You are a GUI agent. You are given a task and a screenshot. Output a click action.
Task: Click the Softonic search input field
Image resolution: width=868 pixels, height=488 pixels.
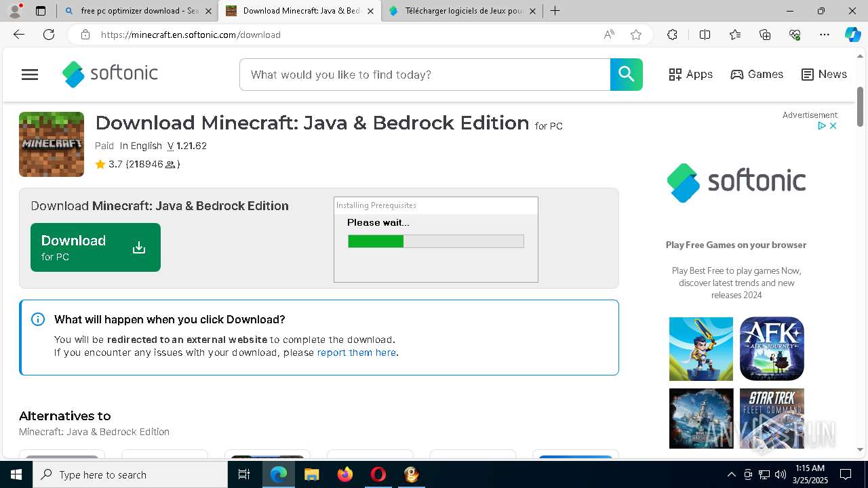425,75
